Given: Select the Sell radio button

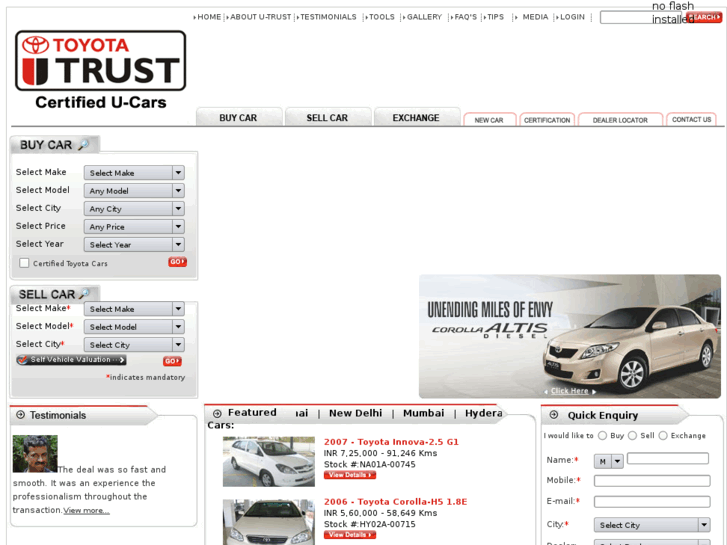Looking at the screenshot, I should point(632,436).
